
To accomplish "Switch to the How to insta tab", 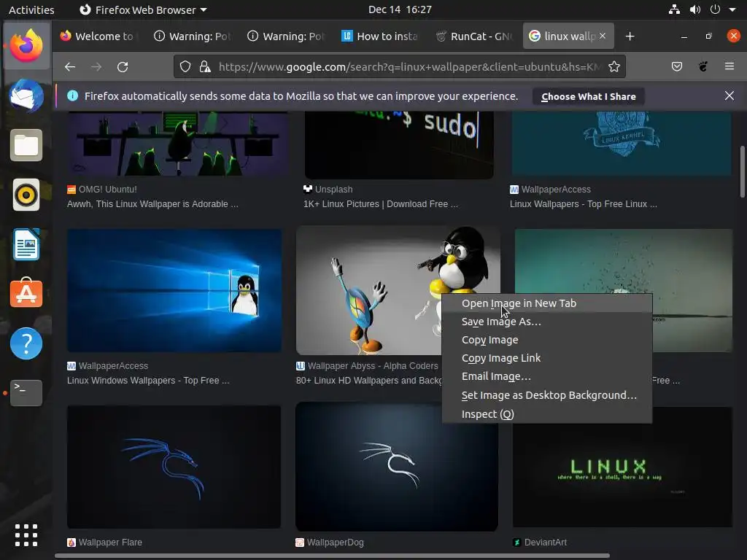I will (380, 36).
